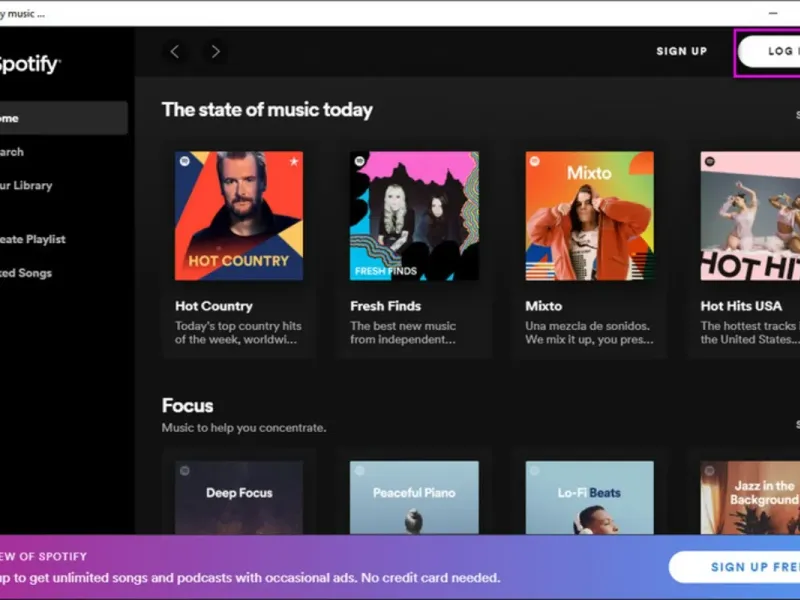The height and width of the screenshot is (600, 800).
Task: Open the Peaceful Piano playlist cover
Action: click(414, 497)
